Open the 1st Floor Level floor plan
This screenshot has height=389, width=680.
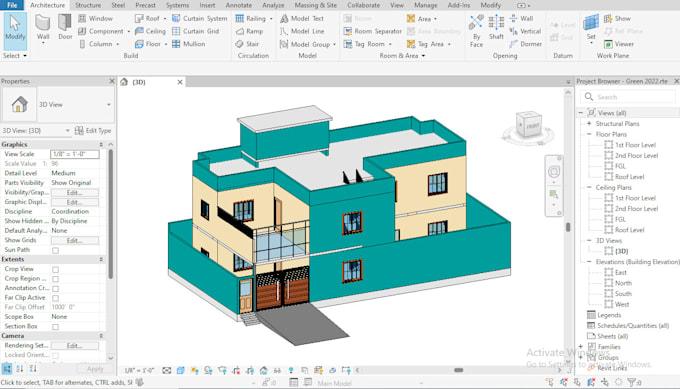click(x=635, y=145)
